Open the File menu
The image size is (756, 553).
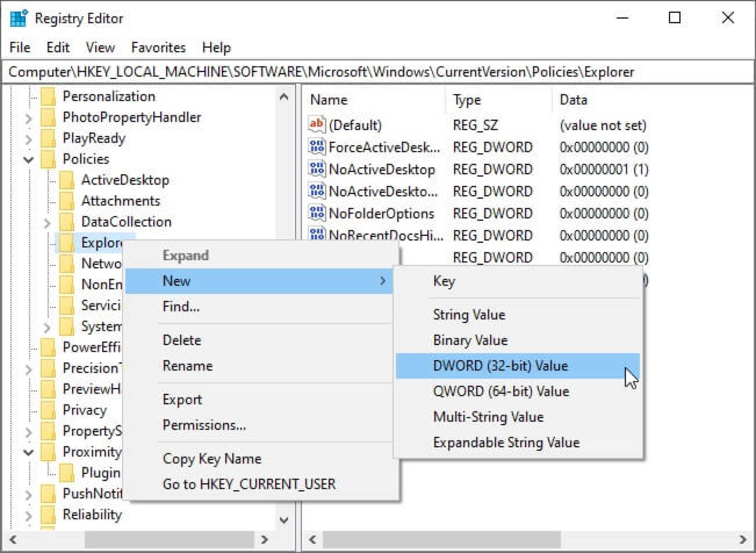point(20,48)
